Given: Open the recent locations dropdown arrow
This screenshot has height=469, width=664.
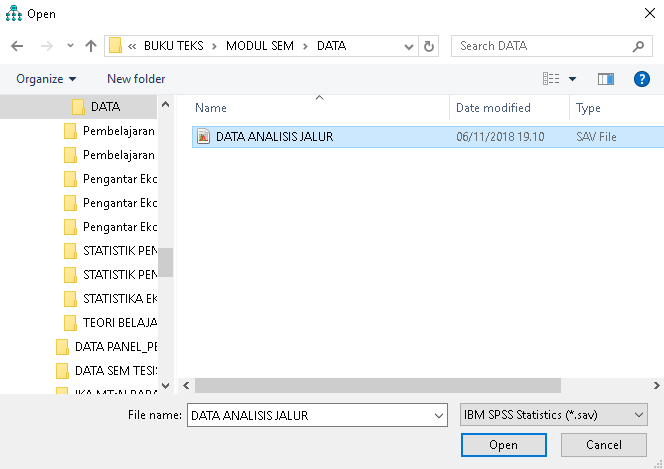Looking at the screenshot, I should pyautogui.click(x=70, y=46).
